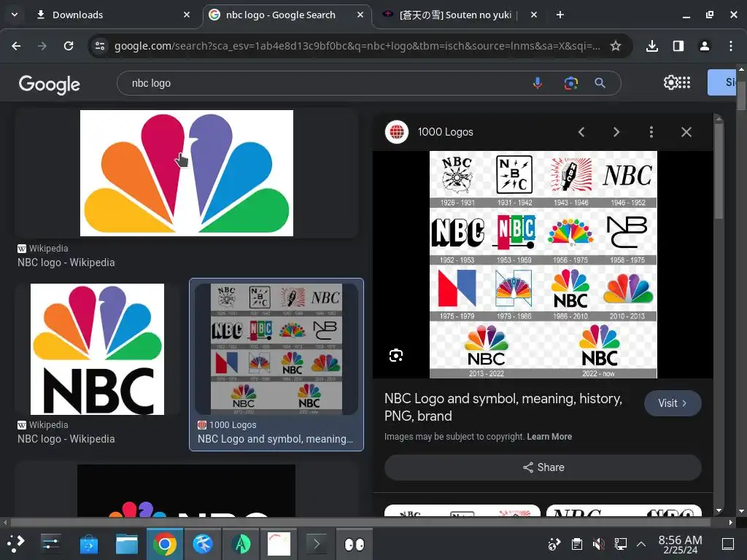
Task: Open a new browser tab
Action: (x=560, y=15)
